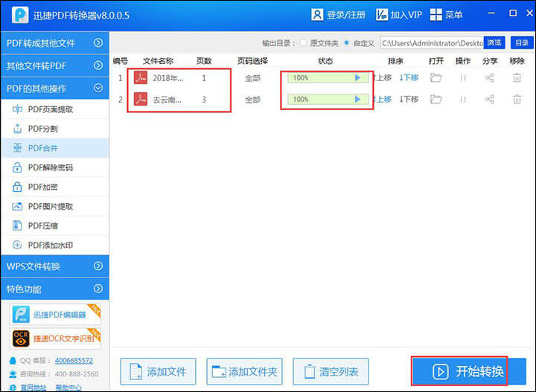Expand 其他文件转PDF section
The height and width of the screenshot is (392, 536).
[x=54, y=65]
